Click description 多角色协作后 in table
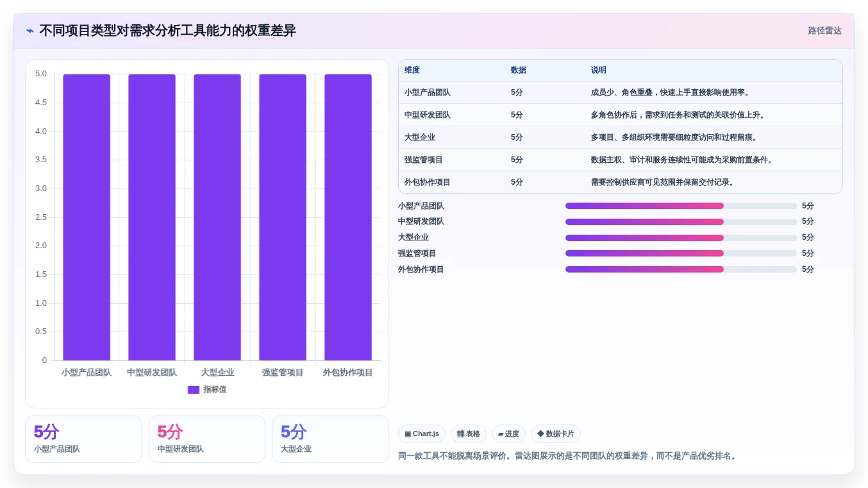This screenshot has width=868, height=488. click(x=678, y=115)
